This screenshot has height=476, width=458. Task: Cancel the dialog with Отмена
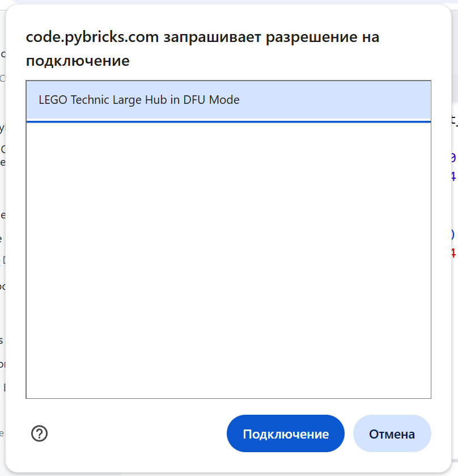coord(392,434)
